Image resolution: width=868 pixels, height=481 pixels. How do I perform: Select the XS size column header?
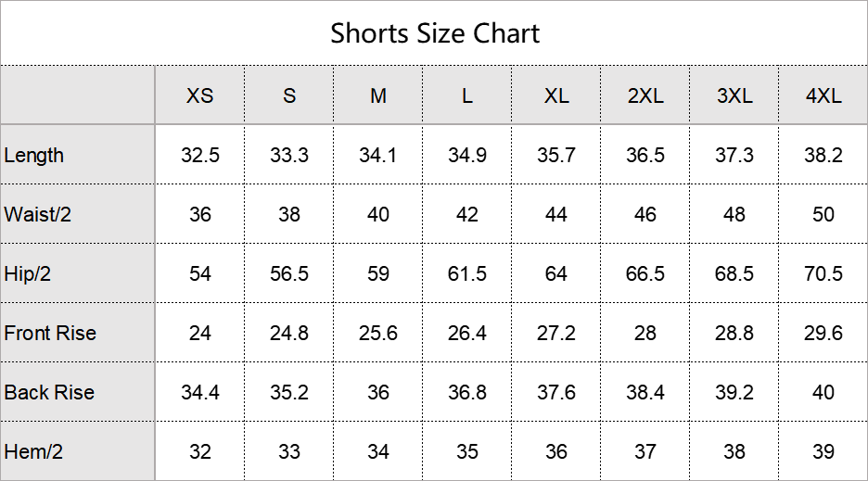[199, 96]
